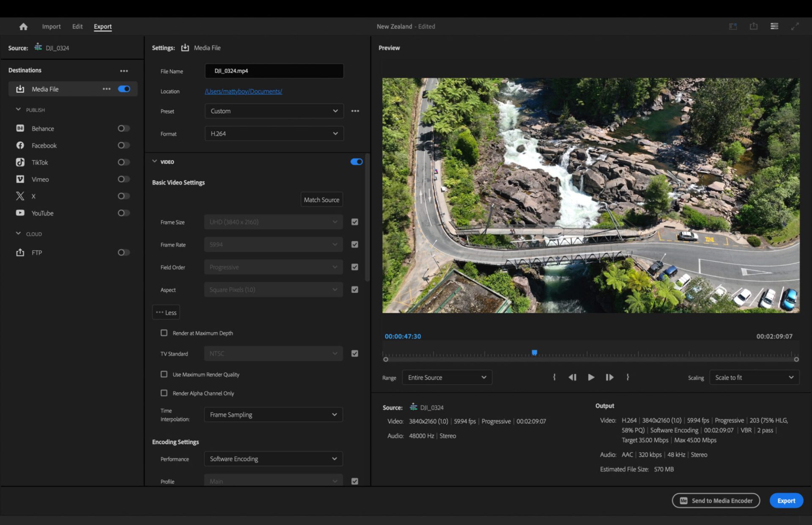The image size is (812, 525).
Task: Open the Performance Software Encoding dropdown
Action: (273, 459)
